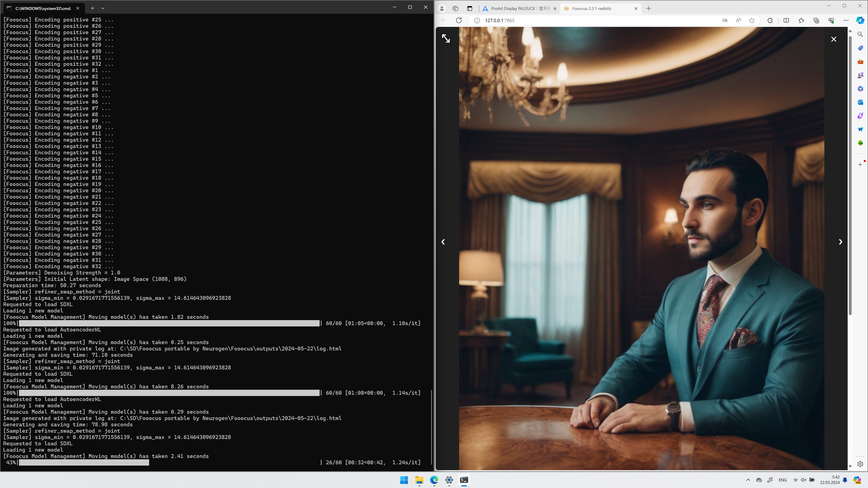Open Edge sidebar Games chess icon
Image resolution: width=868 pixels, height=488 pixels.
tap(860, 75)
